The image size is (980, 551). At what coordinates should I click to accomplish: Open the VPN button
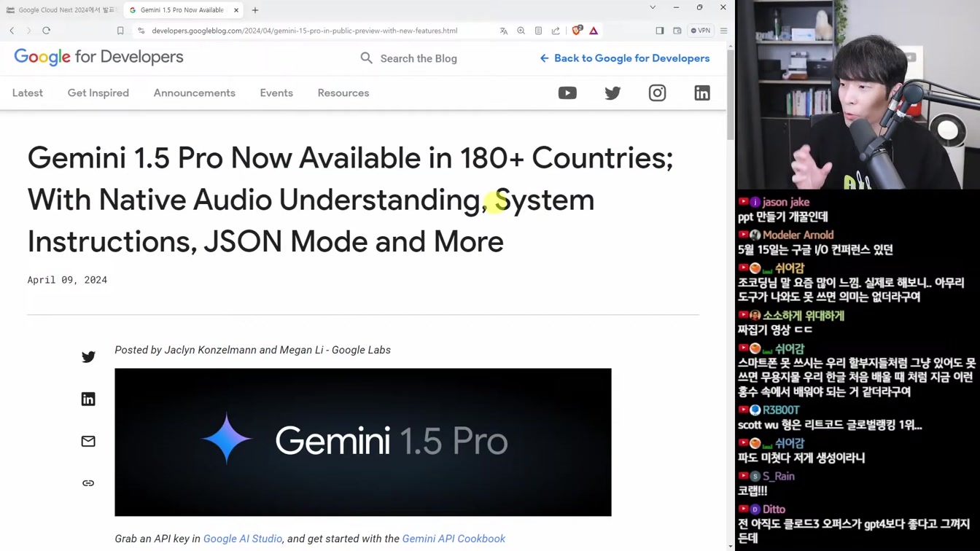(701, 31)
